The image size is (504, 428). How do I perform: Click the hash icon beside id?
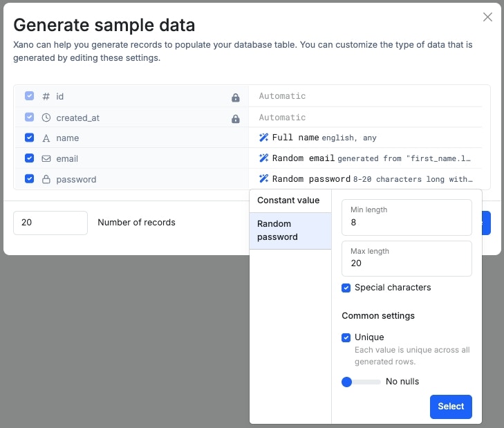click(46, 97)
